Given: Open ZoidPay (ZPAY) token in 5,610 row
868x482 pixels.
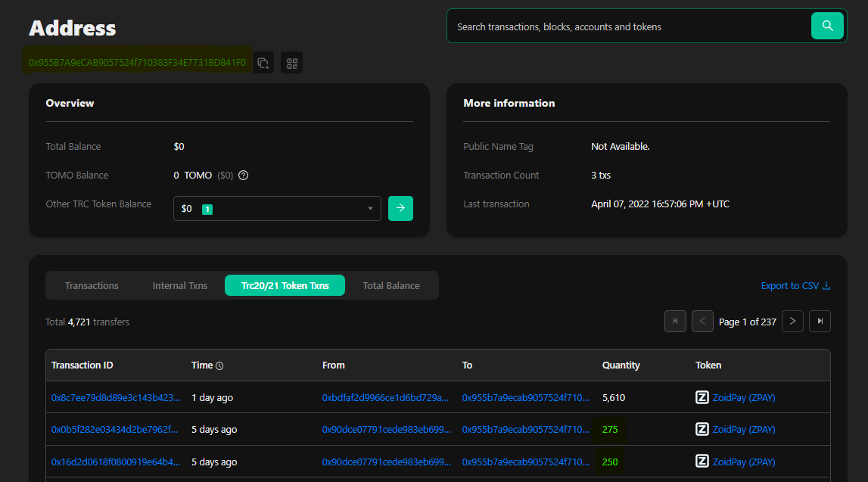Looking at the screenshot, I should pyautogui.click(x=743, y=398).
